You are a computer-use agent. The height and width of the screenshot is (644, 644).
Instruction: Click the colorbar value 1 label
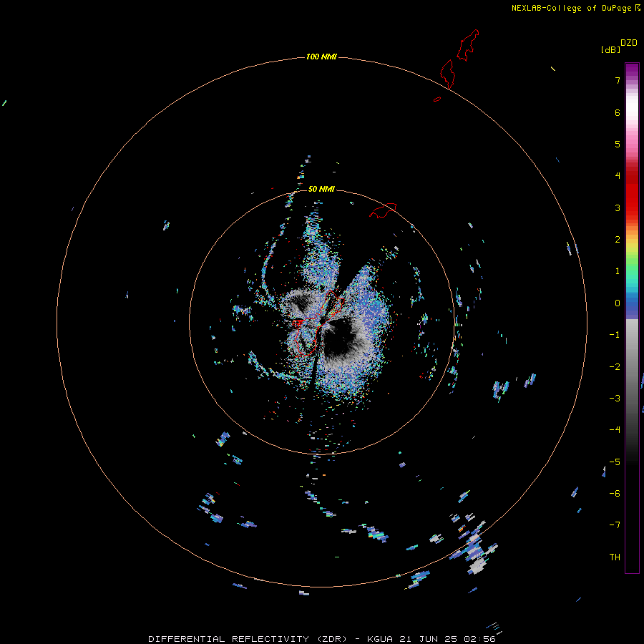(618, 271)
